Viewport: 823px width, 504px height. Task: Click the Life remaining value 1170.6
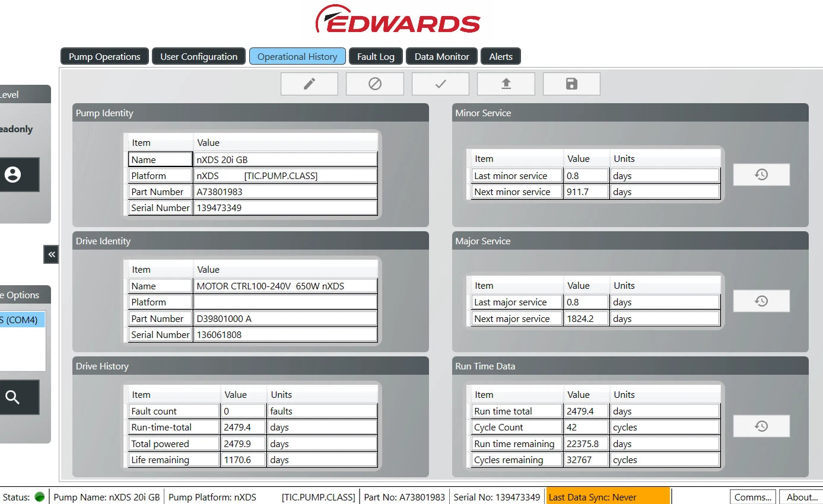[243, 460]
